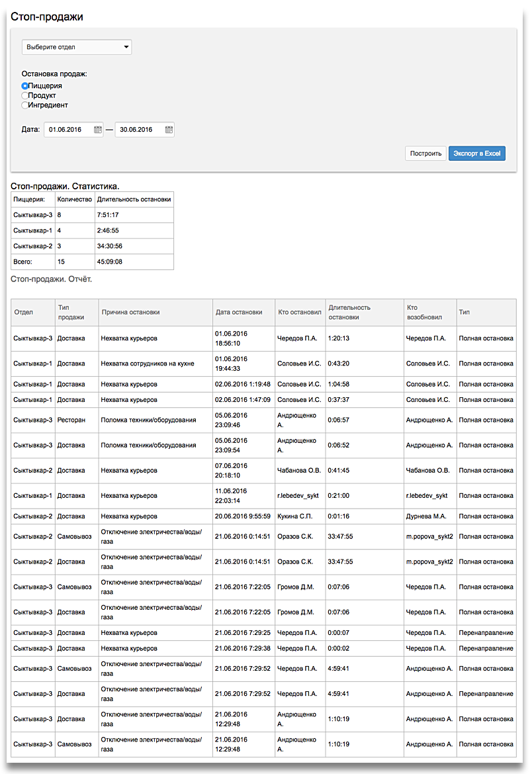The height and width of the screenshot is (774, 532).
Task: Click the Причина остановки column header
Action: 155,313
